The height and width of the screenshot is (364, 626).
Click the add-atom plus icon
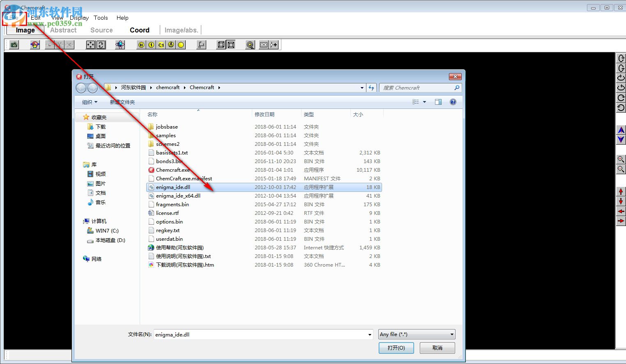[274, 45]
